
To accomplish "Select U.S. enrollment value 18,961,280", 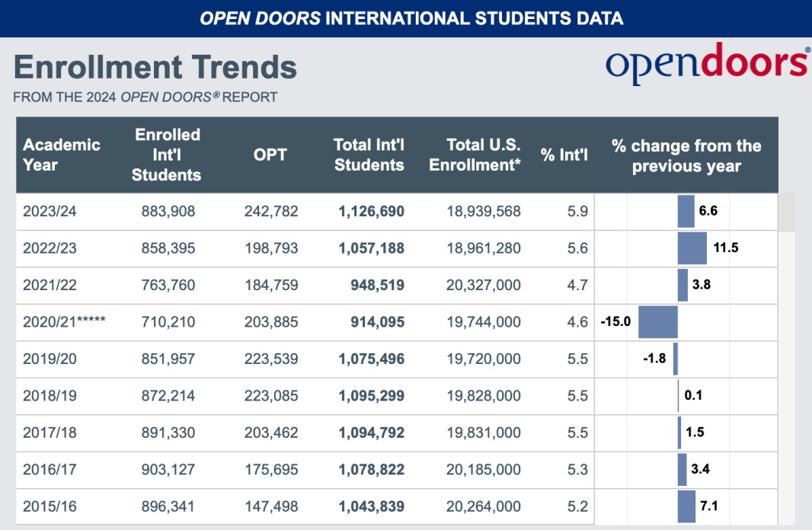I will pyautogui.click(x=484, y=248).
